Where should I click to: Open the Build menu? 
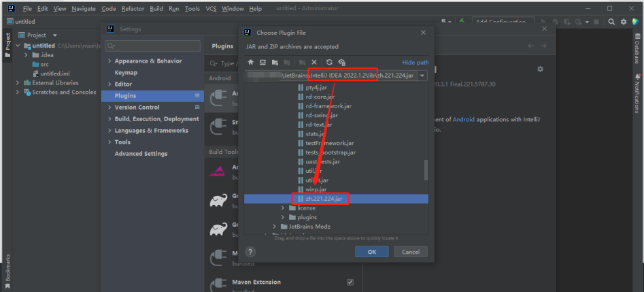click(156, 9)
